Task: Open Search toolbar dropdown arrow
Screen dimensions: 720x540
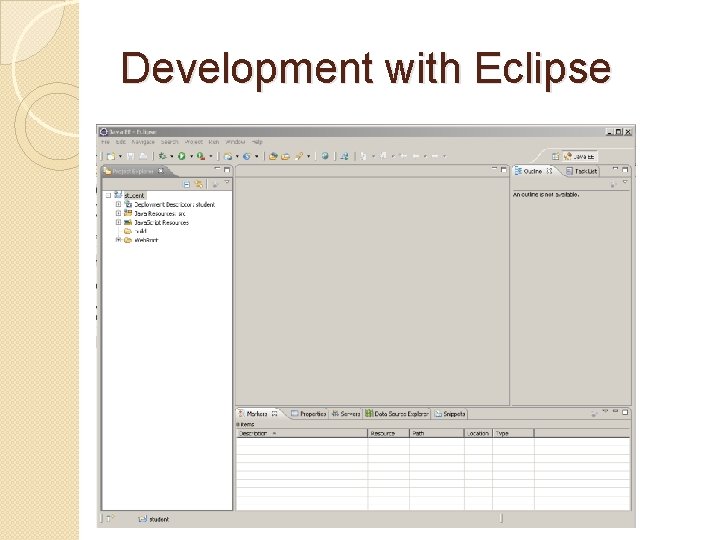Action: click(309, 156)
